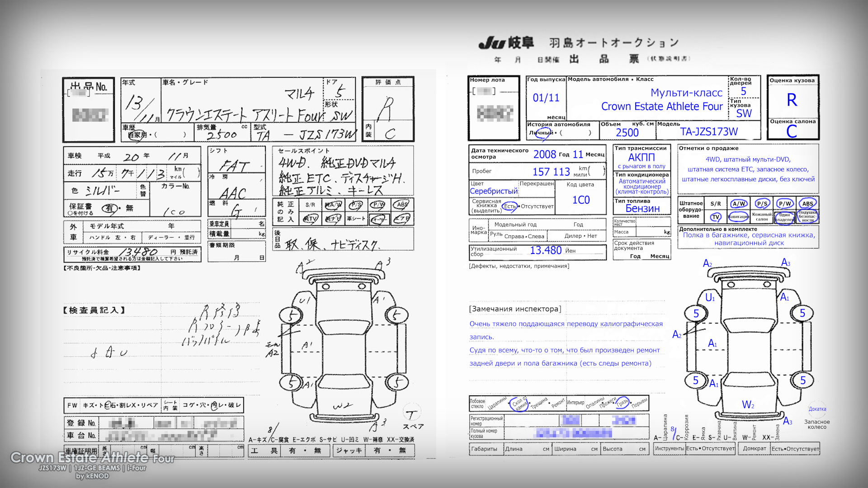
Task: Click the '01/11' year of manufacture value
Action: [x=546, y=98]
